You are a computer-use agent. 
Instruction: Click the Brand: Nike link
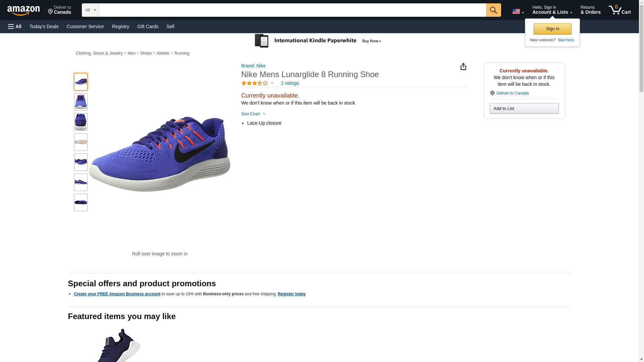point(253,66)
